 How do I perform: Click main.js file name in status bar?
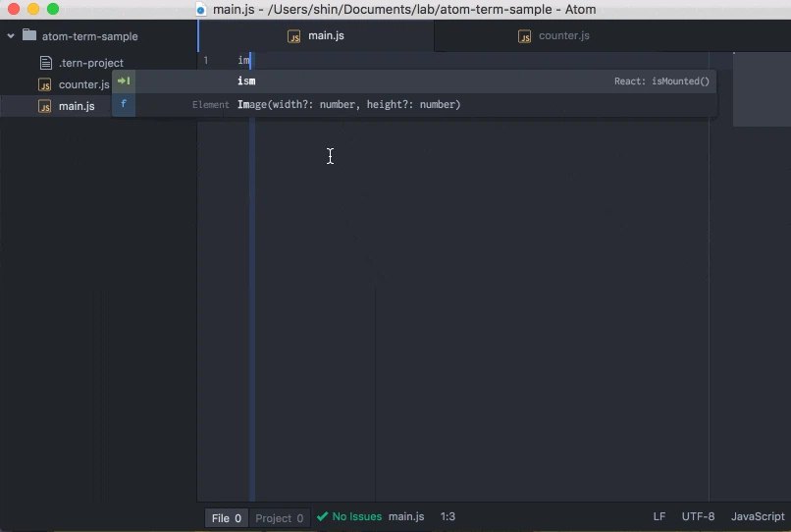[x=406, y=516]
